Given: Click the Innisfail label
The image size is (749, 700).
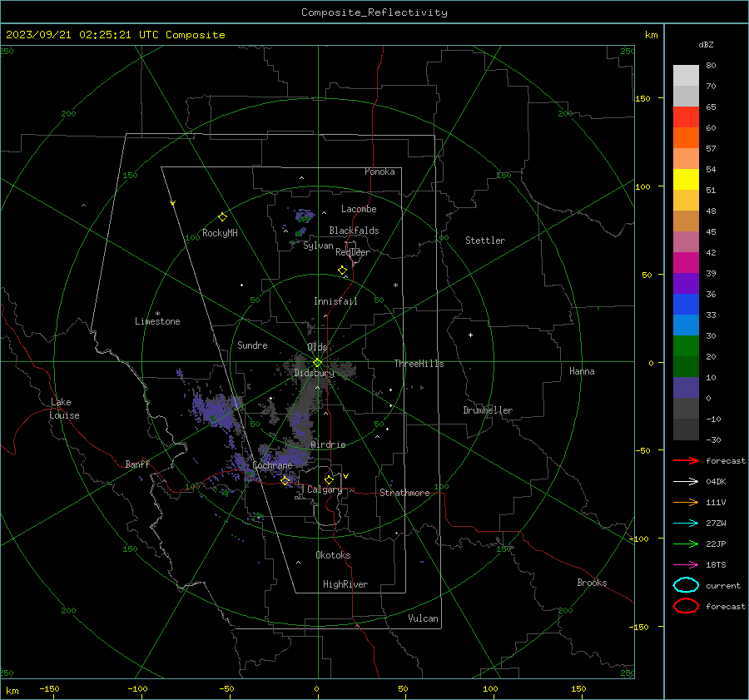Looking at the screenshot, I should pyautogui.click(x=335, y=301).
